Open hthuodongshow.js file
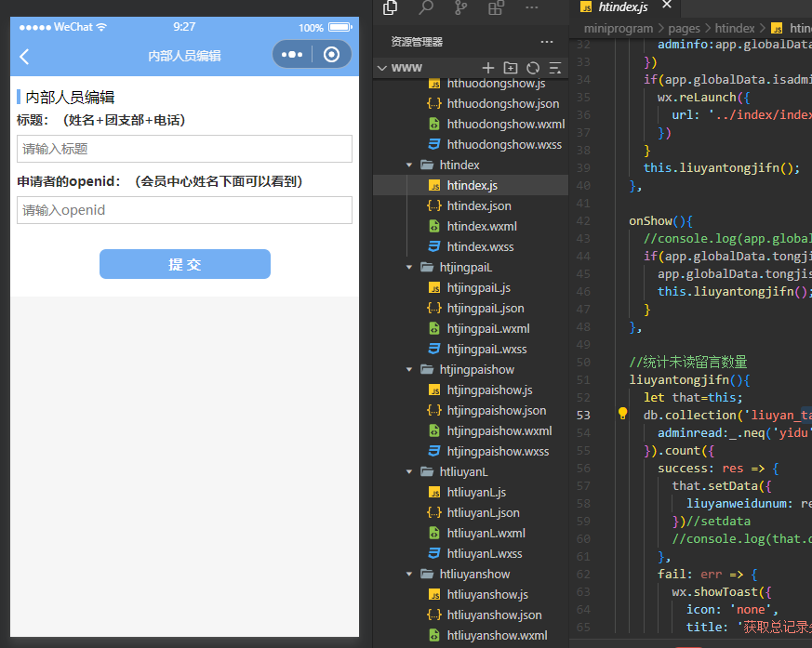Screen dimensions: 812x648 coord(471,84)
